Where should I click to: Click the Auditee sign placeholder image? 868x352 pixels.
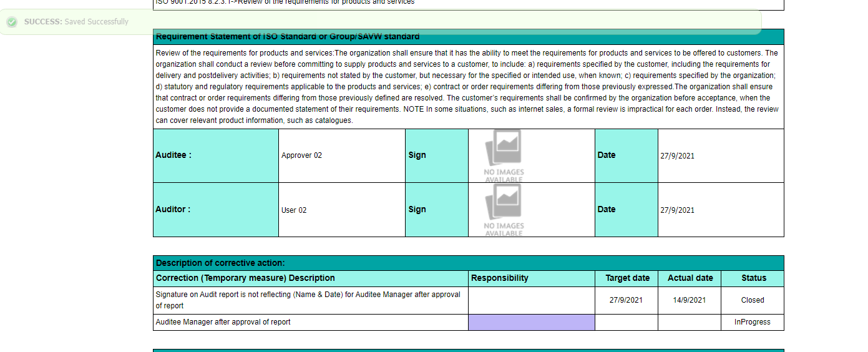[504, 156]
